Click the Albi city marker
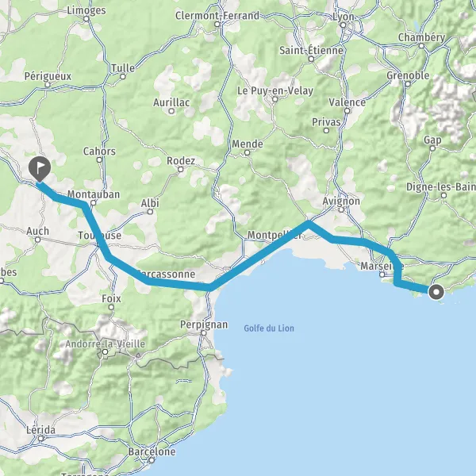This screenshot has width=476, height=476. [150, 212]
